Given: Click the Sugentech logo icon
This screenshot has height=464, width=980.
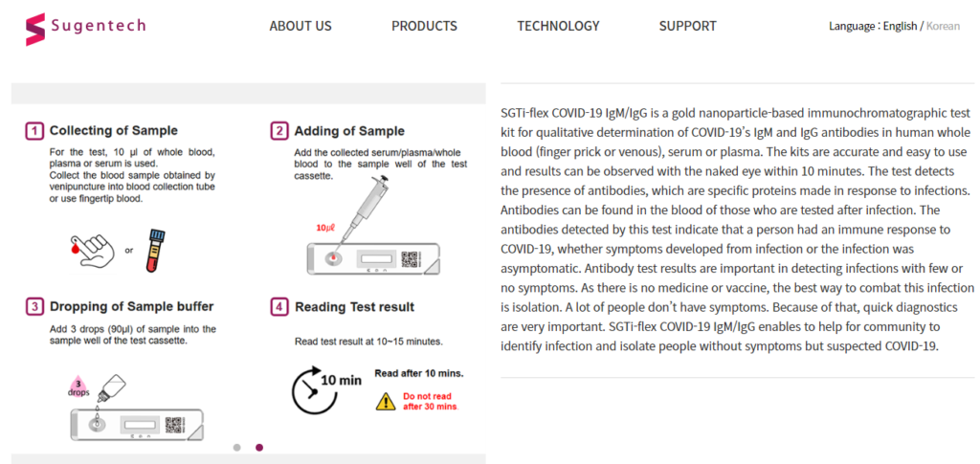Looking at the screenshot, I should [35, 30].
